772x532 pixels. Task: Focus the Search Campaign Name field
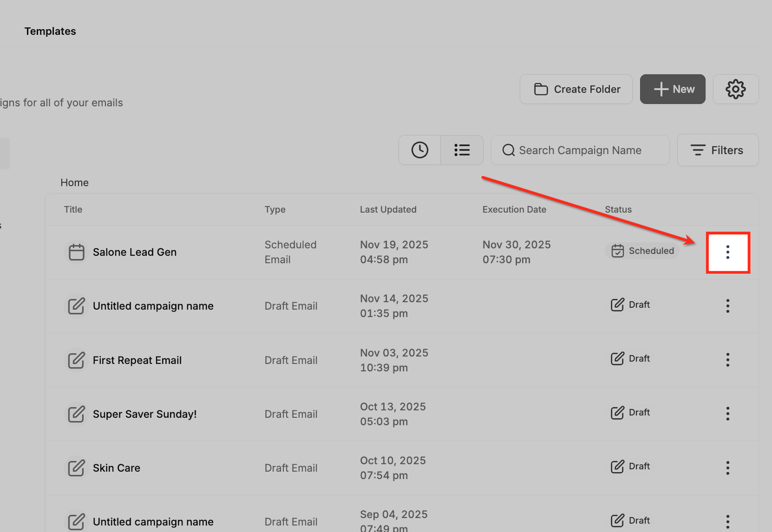[x=580, y=150]
